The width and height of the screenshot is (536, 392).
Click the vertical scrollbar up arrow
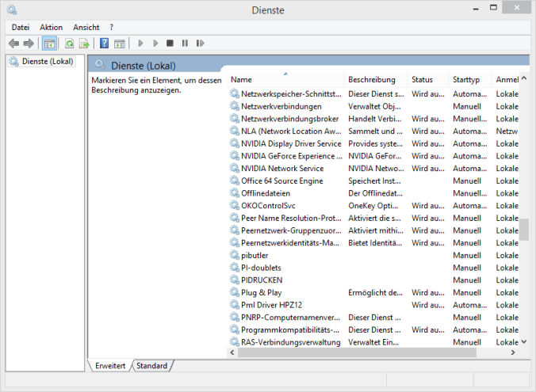click(x=524, y=78)
